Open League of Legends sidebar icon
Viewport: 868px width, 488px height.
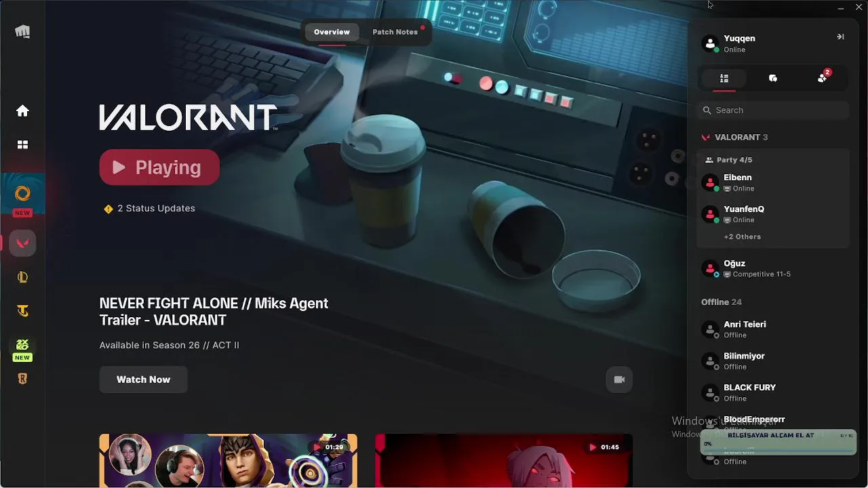click(x=22, y=277)
